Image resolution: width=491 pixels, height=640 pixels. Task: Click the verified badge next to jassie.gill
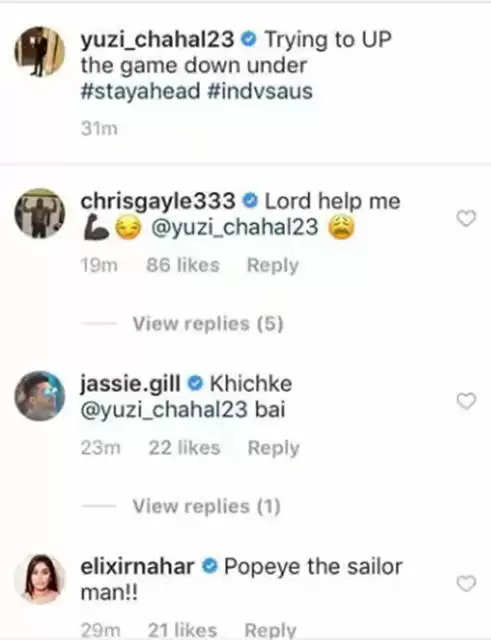(x=195, y=383)
